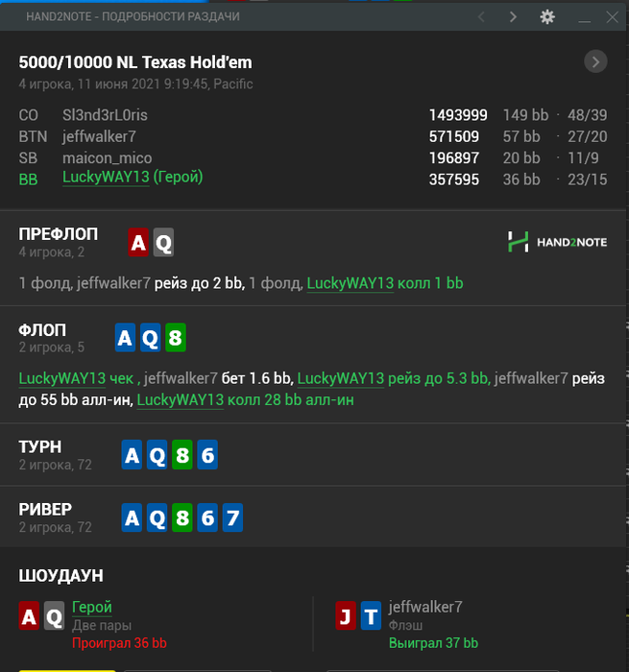Click the hero's gray Queen card in the Шоудаун section
Screen dimensions: 629x672
click(54, 615)
